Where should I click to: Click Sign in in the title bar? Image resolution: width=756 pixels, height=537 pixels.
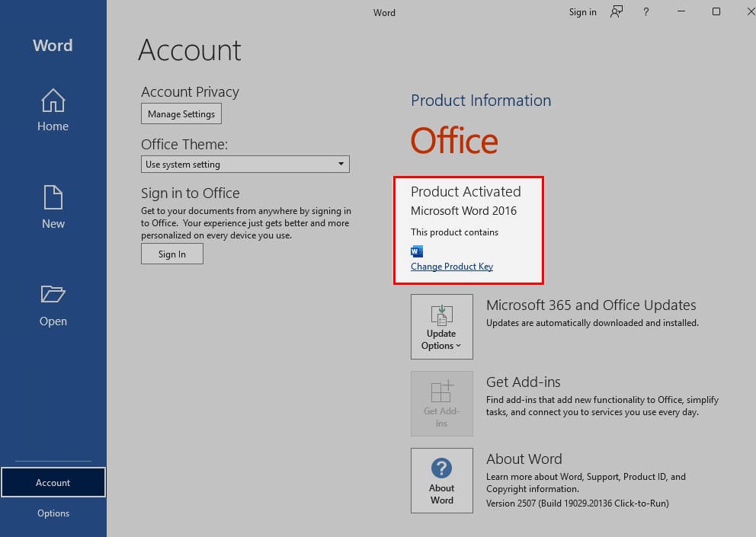point(582,12)
